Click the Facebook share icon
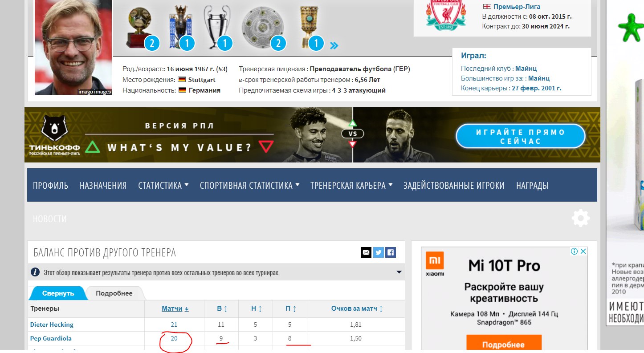The height and width of the screenshot is (353, 644). point(391,252)
